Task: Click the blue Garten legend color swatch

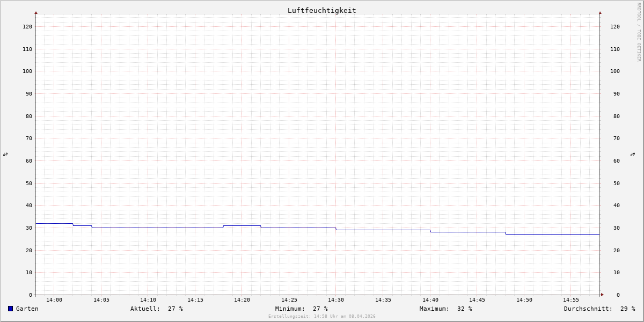Action: click(x=10, y=309)
